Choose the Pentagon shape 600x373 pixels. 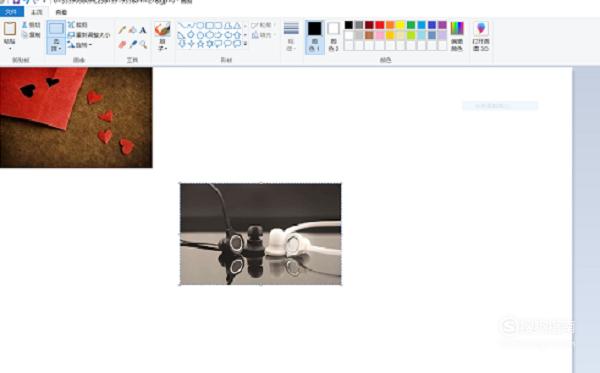click(200, 35)
